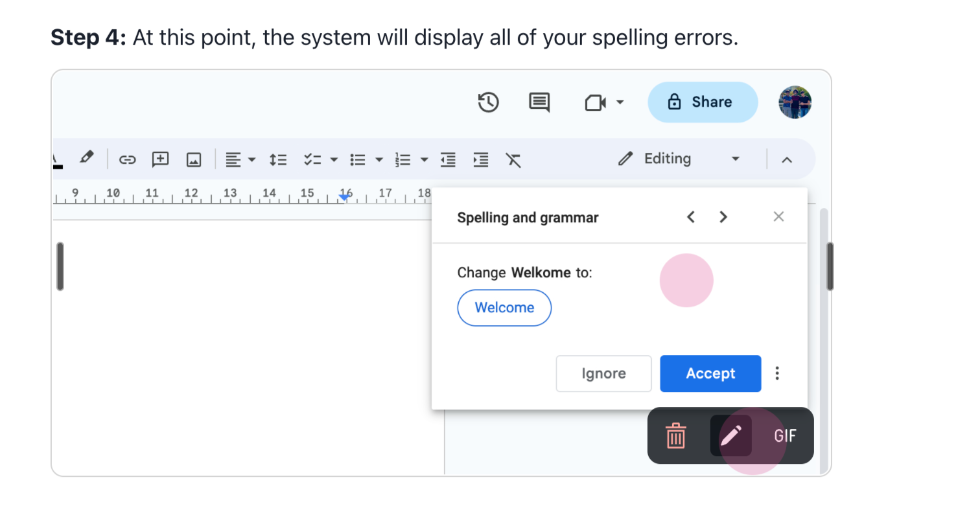Viewport: 980px width, 508px height.
Task: Click the Spelling and grammar title
Action: pos(528,218)
